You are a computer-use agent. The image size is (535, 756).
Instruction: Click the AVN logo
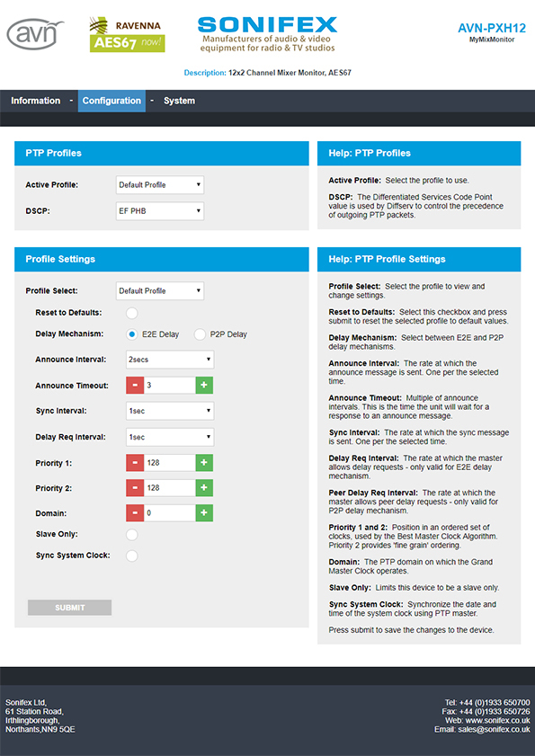(x=35, y=34)
